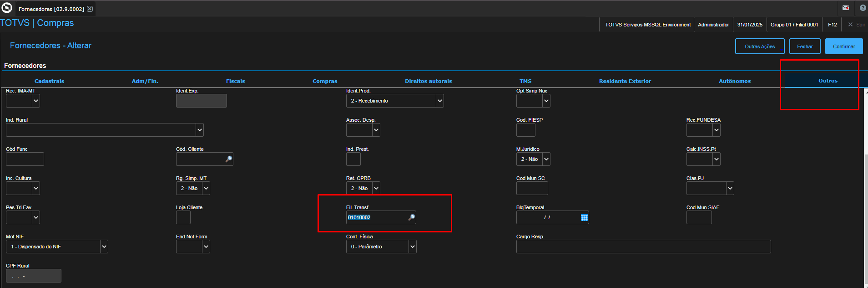Click the Administrador user label
The image size is (868, 288).
713,25
